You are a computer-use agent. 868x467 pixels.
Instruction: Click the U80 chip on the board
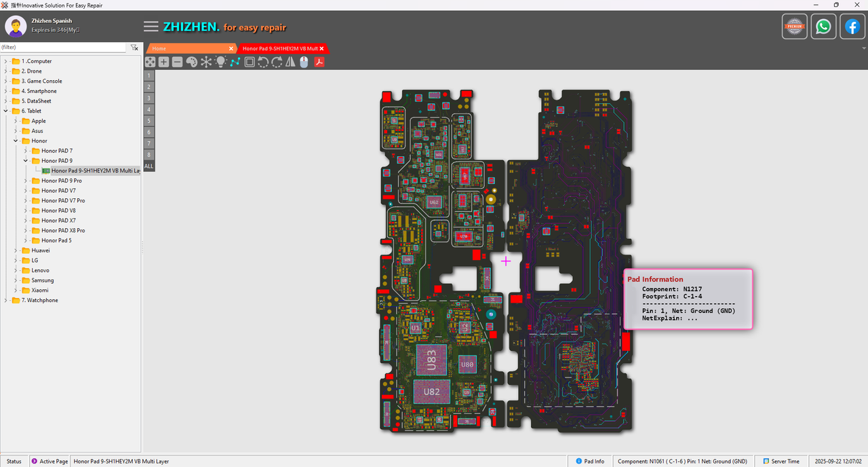[467, 365]
